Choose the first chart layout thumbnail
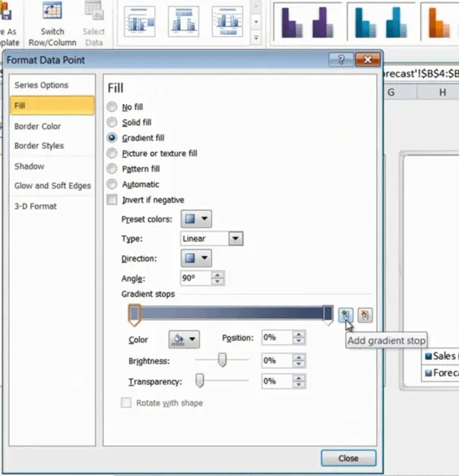 click(140, 21)
